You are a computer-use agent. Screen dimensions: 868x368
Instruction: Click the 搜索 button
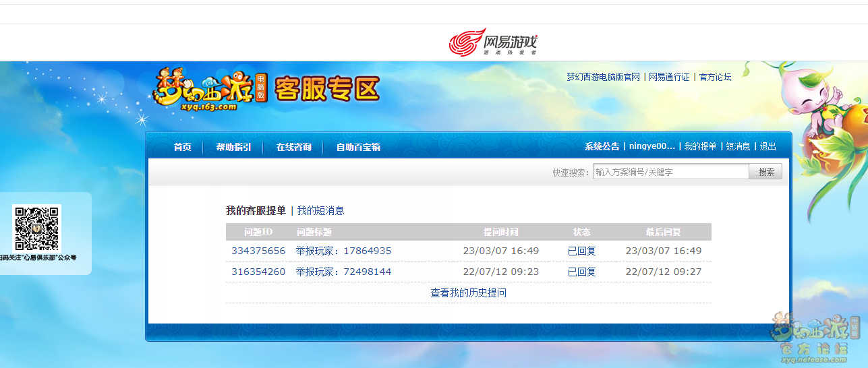point(766,172)
